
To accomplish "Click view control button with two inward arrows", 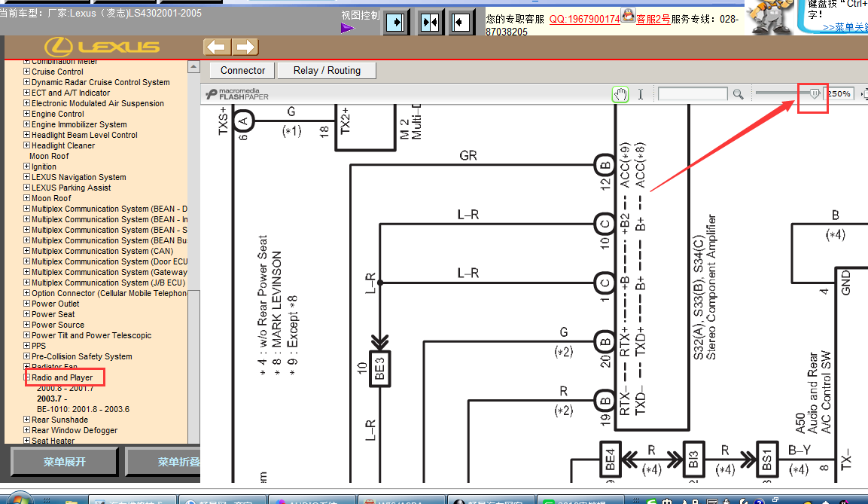I will tap(430, 23).
